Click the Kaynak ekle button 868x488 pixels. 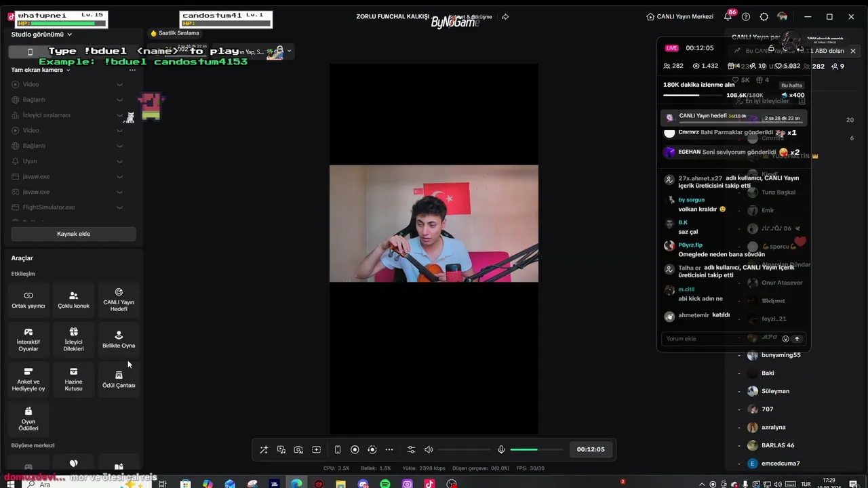click(x=73, y=234)
